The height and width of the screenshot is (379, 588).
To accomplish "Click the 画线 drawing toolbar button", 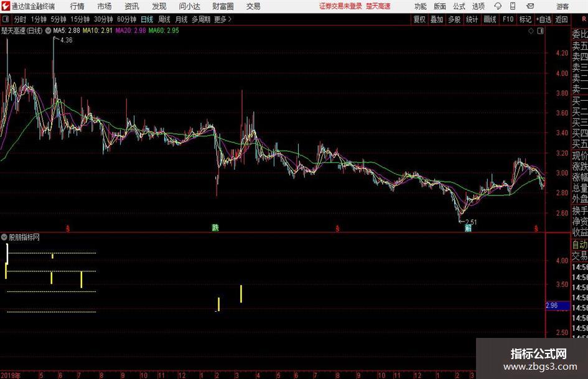I will point(490,19).
